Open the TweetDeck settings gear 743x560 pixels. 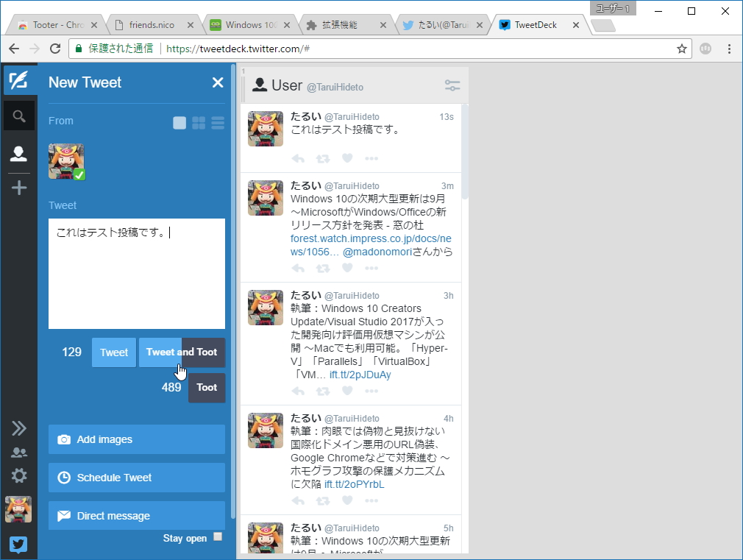[18, 475]
